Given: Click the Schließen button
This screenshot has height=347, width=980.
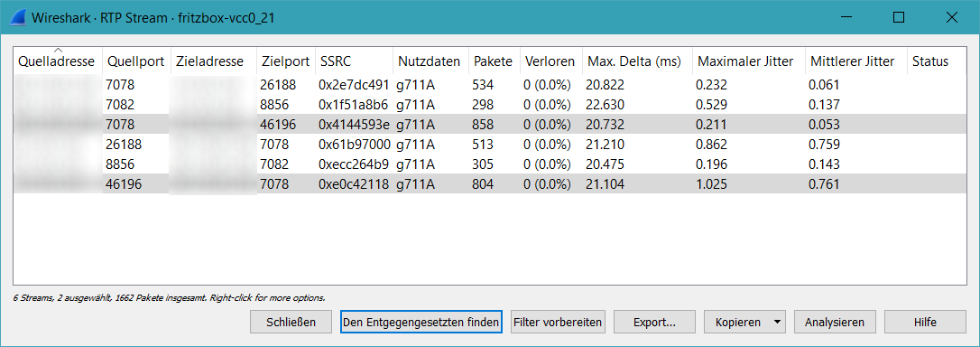Looking at the screenshot, I should (x=291, y=323).
